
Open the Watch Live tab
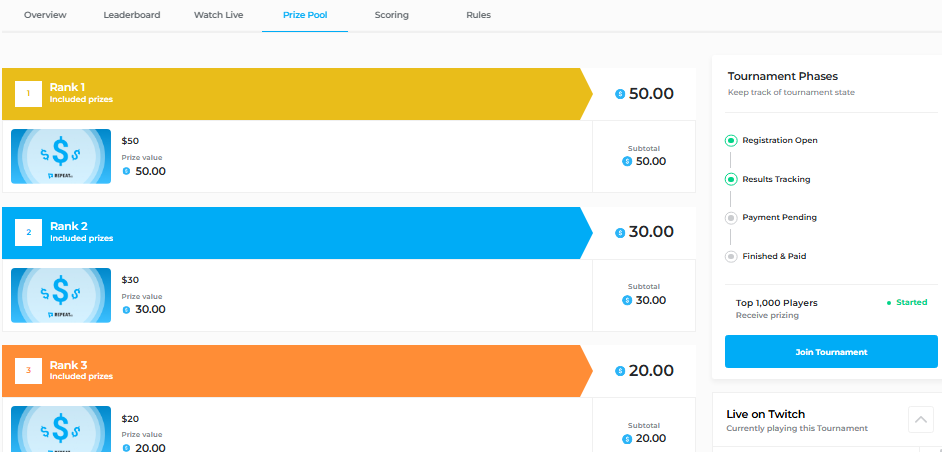218,15
